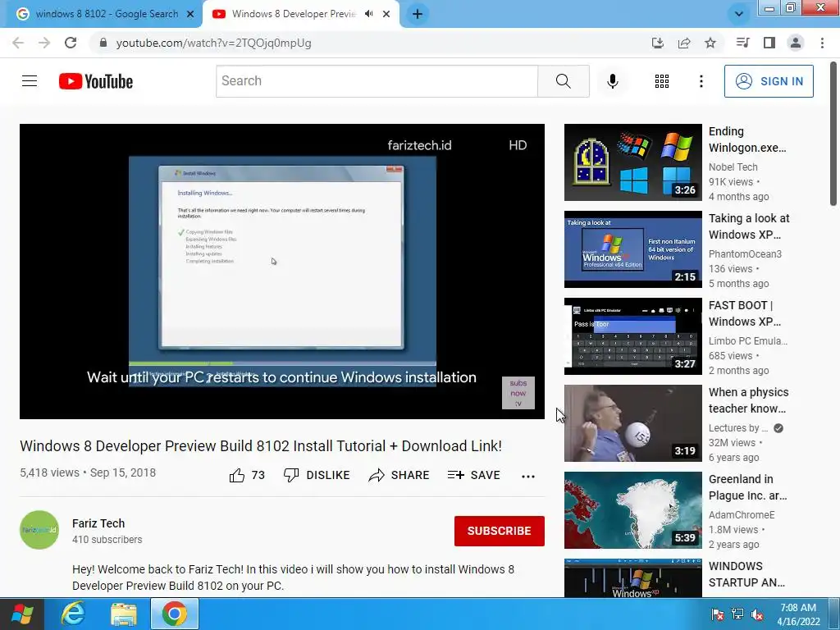Screen dimensions: 840x630
Task: Open YouTube settings three-dot menu
Action: coord(701,81)
